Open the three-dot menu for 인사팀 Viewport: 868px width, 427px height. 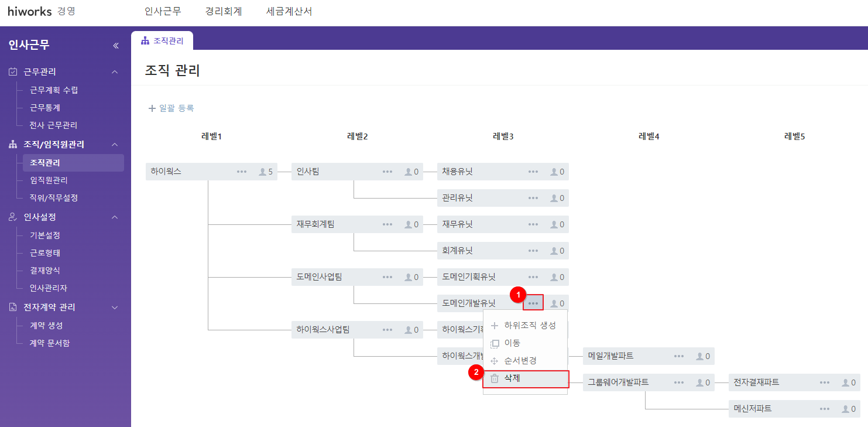[387, 172]
